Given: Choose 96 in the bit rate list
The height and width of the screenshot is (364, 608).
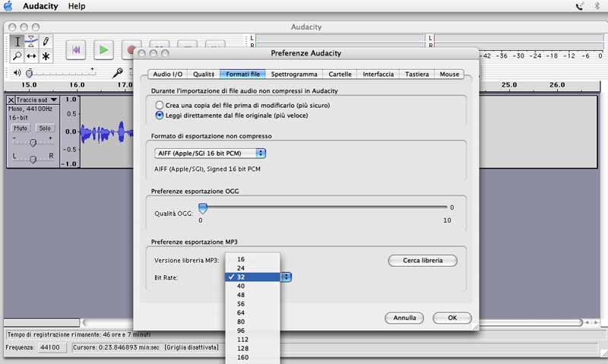Looking at the screenshot, I should 252,331.
